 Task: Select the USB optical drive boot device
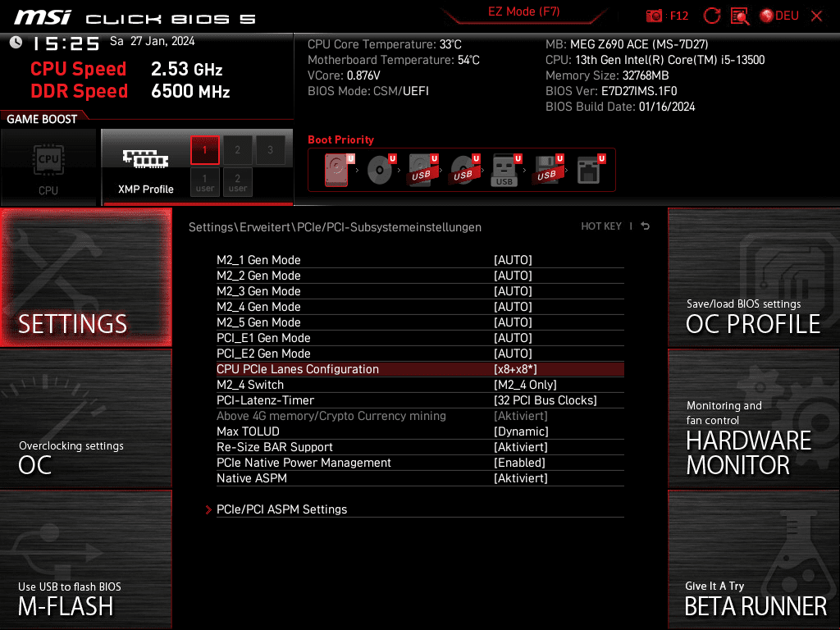point(465,170)
